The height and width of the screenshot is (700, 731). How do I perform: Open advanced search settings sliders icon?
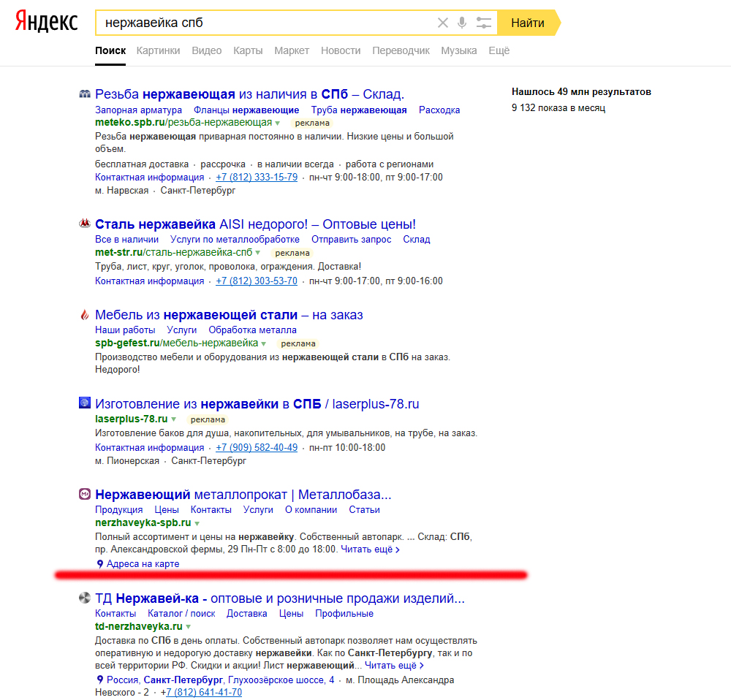click(483, 23)
